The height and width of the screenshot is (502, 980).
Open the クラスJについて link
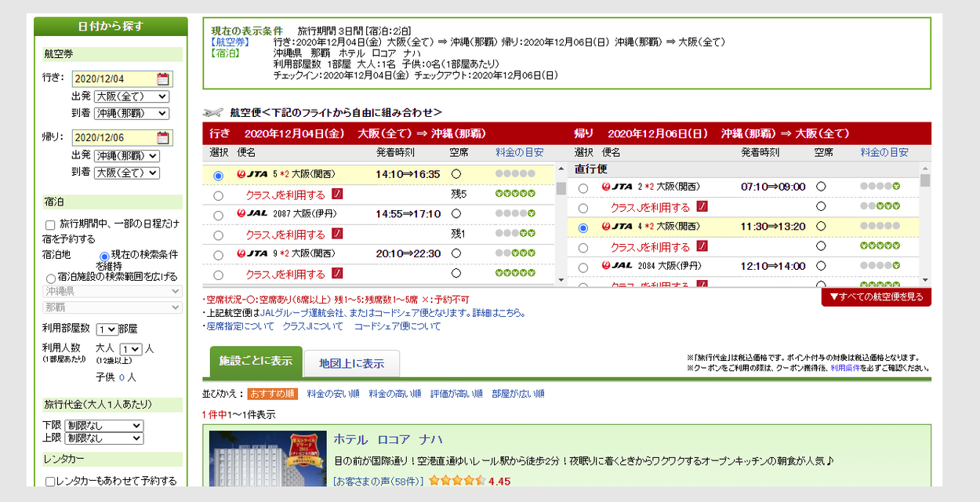point(313,326)
